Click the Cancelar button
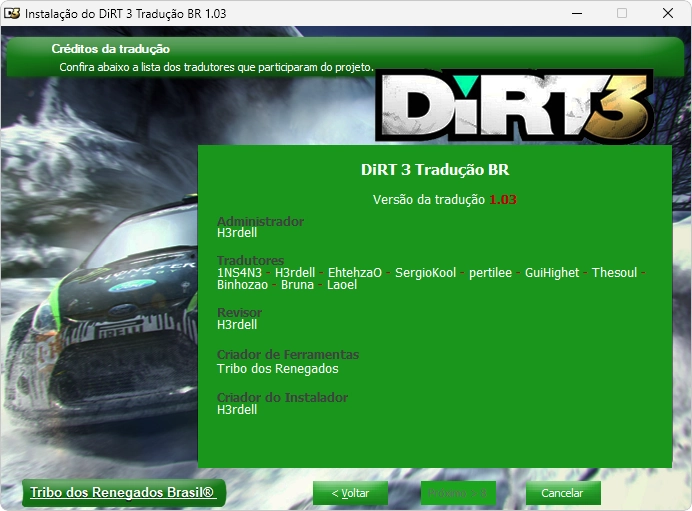The image size is (692, 511). [563, 493]
